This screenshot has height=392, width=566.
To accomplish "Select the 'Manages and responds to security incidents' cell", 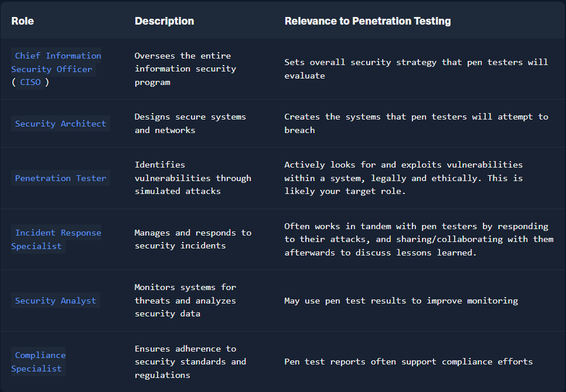I will pyautogui.click(x=193, y=239).
